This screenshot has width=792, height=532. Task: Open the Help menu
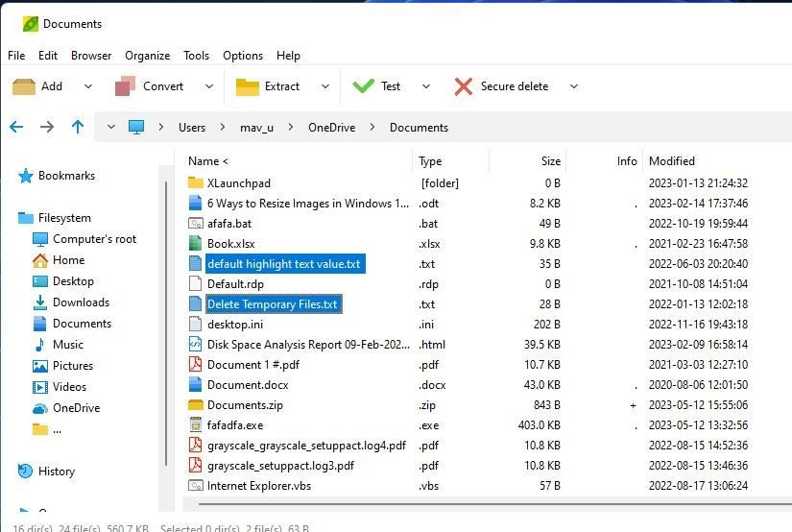coord(288,56)
